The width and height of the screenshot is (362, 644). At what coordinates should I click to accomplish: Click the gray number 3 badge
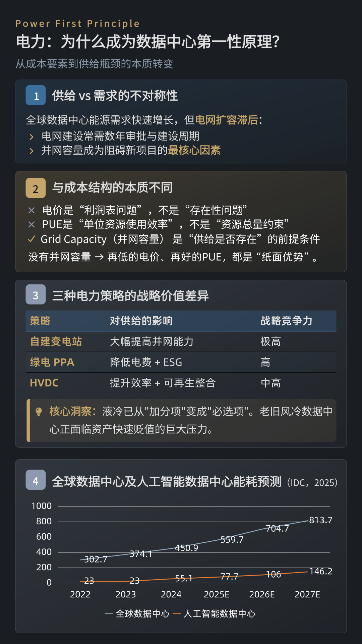36,295
